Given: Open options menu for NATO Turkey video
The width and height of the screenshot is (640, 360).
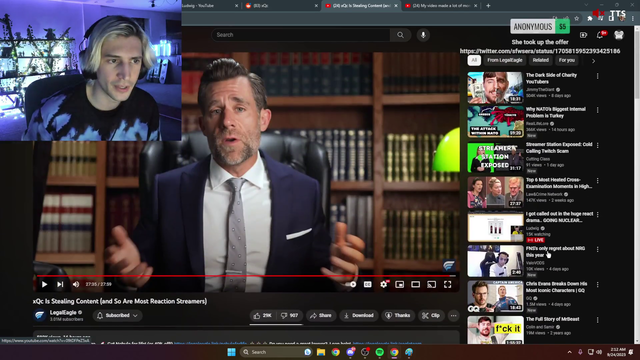Looking at the screenshot, I should tap(598, 110).
